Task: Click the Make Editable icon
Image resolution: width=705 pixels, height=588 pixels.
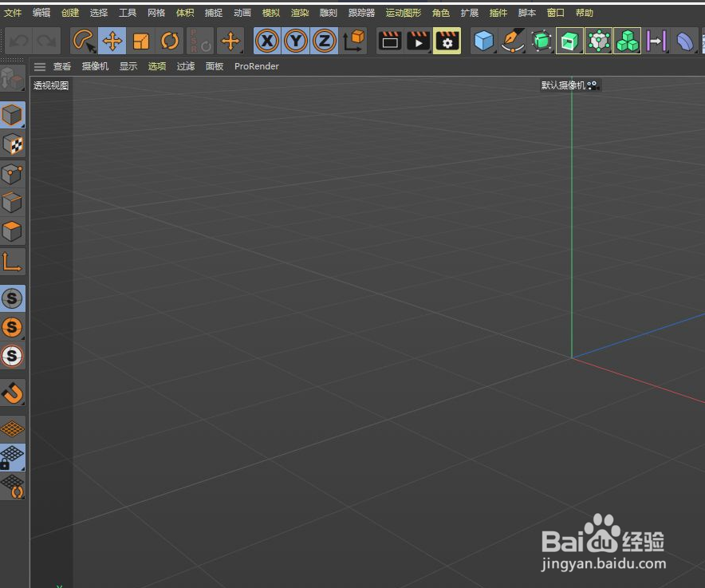Action: 12,79
